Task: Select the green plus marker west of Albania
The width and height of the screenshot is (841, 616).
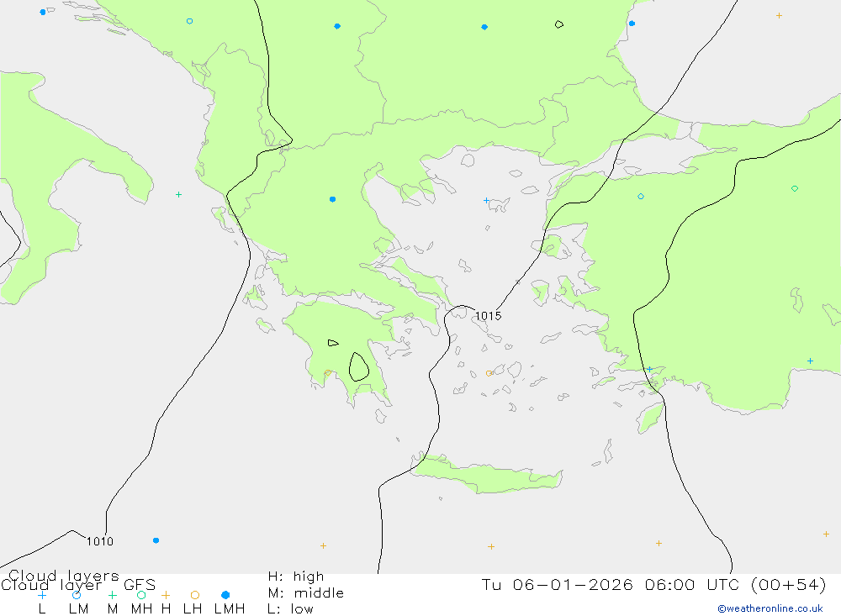Action: (178, 195)
